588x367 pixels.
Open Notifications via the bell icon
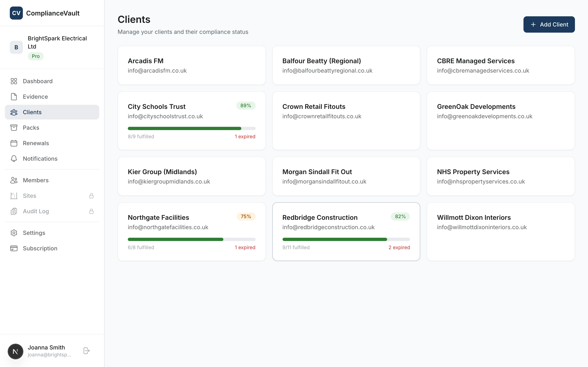[14, 158]
